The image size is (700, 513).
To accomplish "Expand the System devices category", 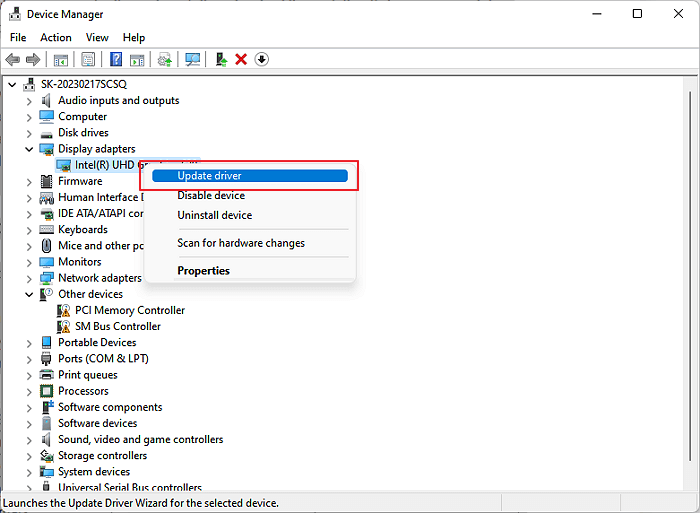I will (x=29, y=472).
